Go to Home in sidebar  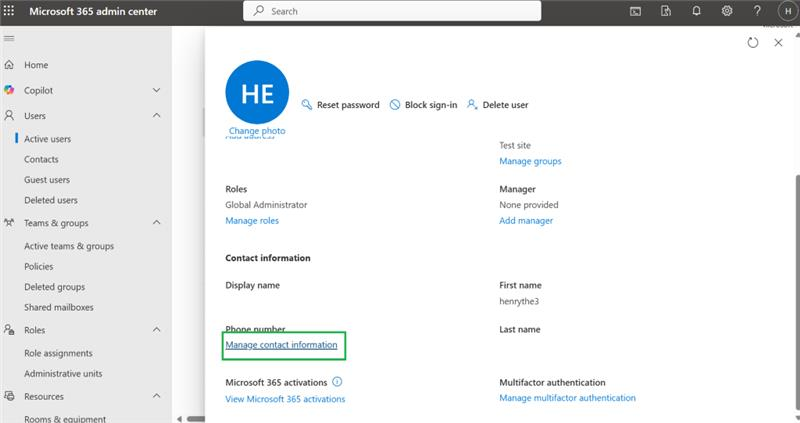[36, 65]
